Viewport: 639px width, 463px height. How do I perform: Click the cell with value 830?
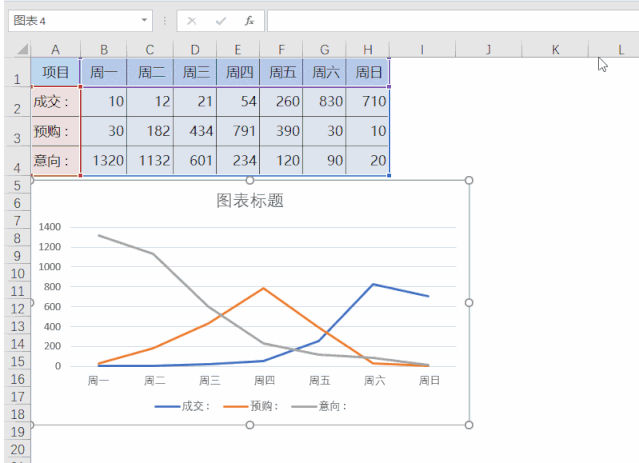point(324,102)
